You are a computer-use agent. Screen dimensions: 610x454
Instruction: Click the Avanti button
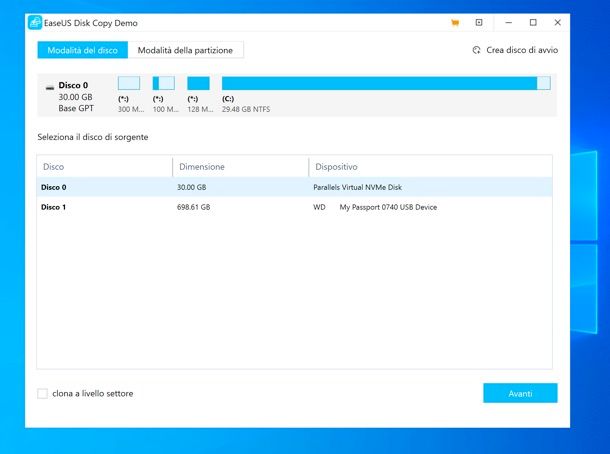[x=520, y=393]
